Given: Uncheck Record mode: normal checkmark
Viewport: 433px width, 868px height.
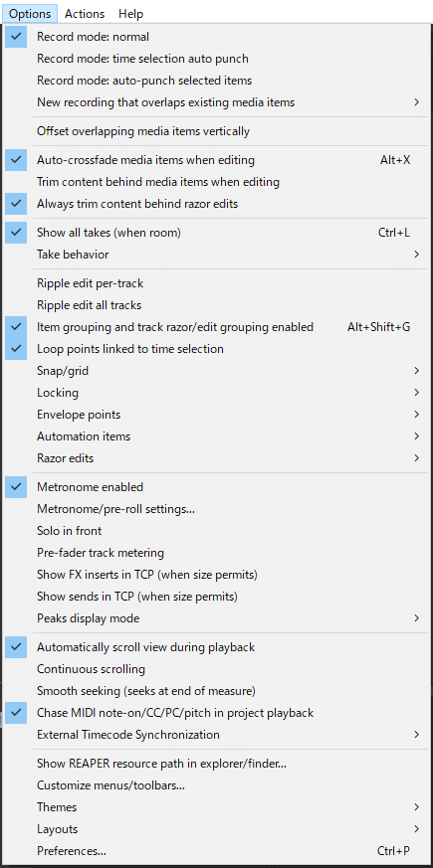Looking at the screenshot, I should tap(17, 37).
